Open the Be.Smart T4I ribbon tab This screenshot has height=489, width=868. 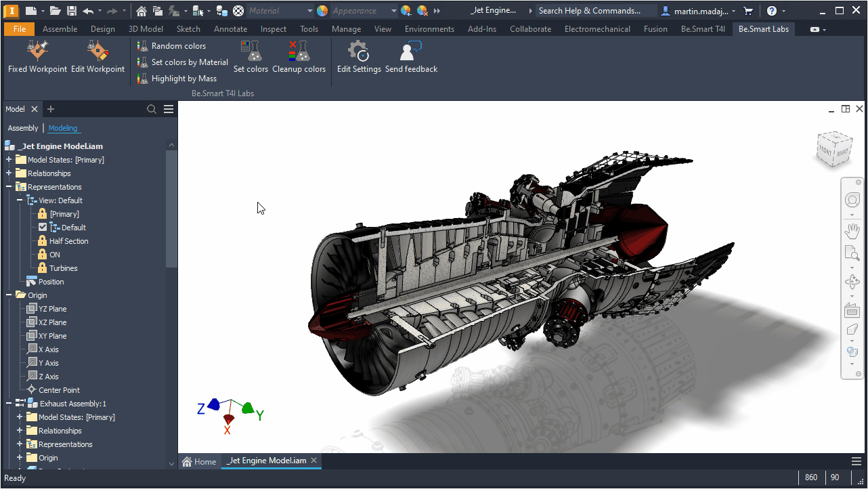[703, 29]
